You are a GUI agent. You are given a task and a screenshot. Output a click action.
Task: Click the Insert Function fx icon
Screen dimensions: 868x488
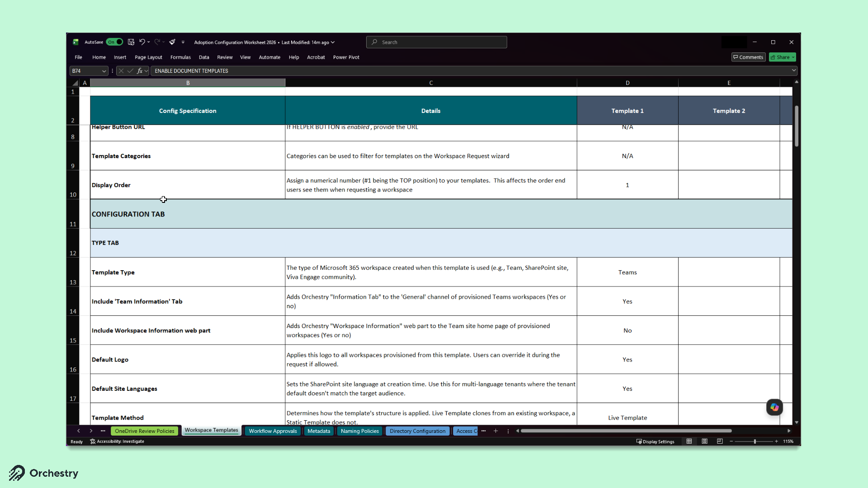(x=140, y=71)
